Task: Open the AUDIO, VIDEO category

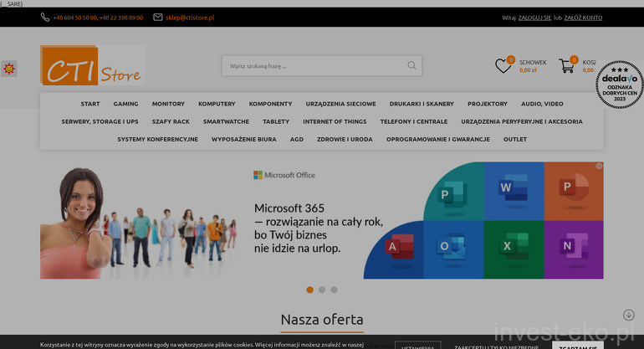Action: 542,104
